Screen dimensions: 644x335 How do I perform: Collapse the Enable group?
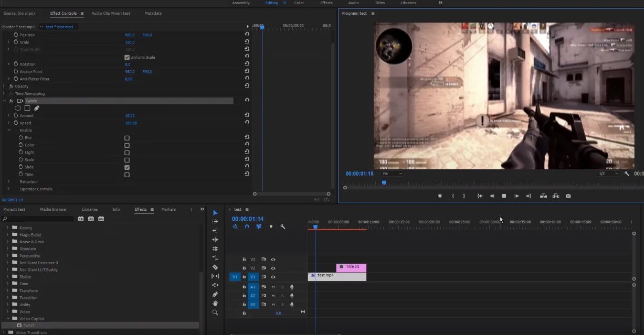[x=9, y=131]
